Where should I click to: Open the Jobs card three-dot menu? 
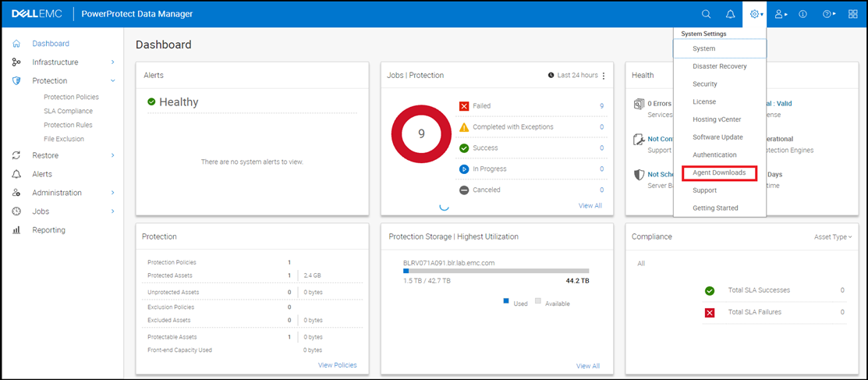point(604,76)
